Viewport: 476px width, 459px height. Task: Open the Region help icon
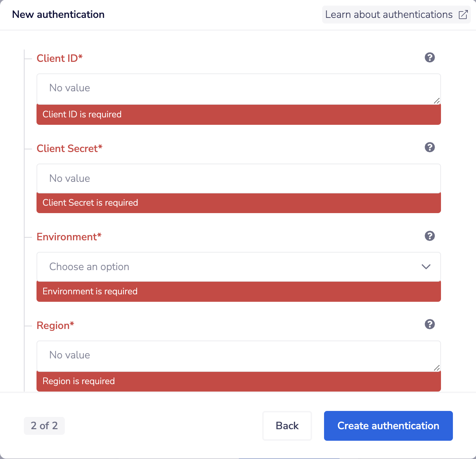coord(429,324)
